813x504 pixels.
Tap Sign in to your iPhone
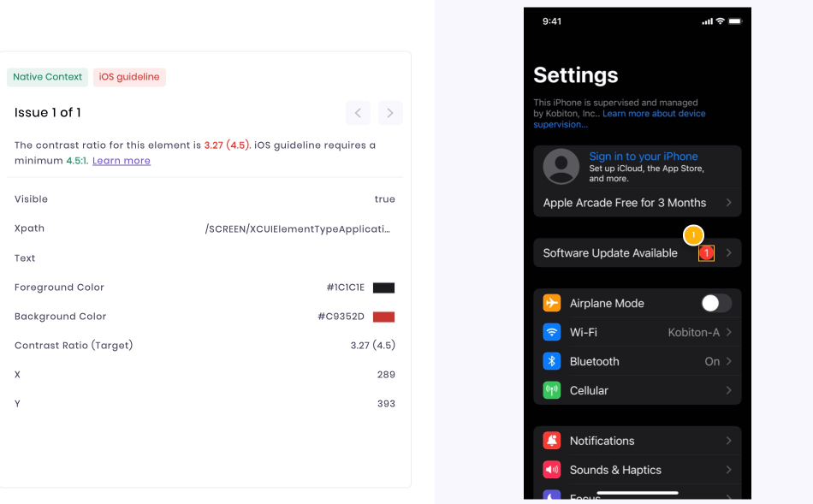(x=644, y=156)
